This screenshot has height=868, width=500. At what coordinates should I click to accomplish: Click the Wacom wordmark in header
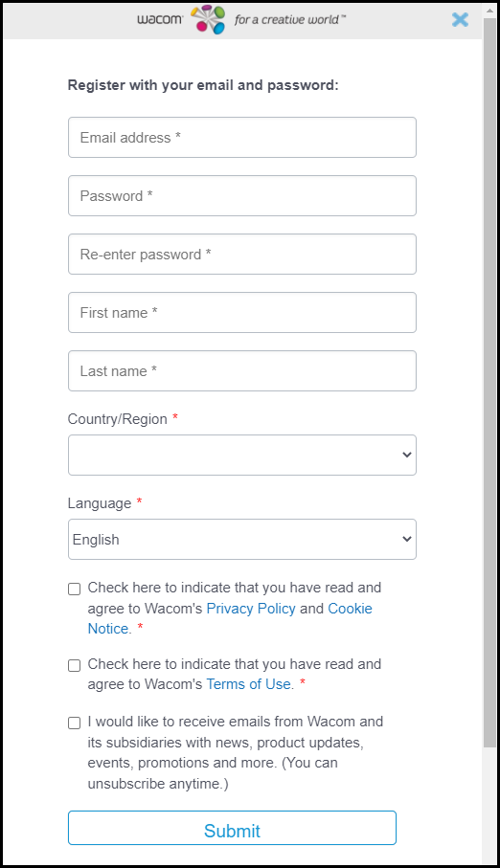click(x=160, y=19)
